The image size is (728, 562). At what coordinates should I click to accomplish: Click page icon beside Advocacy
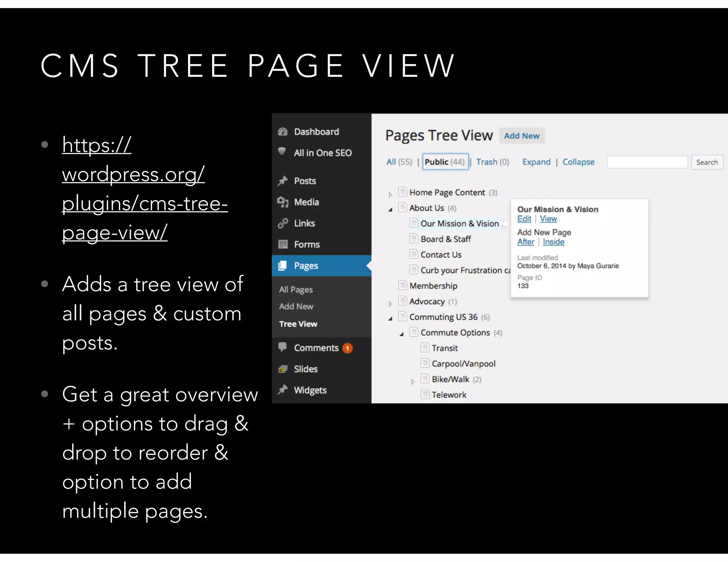point(402,301)
